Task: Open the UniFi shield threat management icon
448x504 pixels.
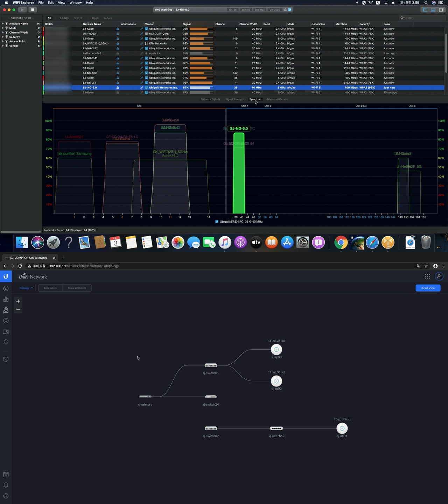Action: pos(6,359)
